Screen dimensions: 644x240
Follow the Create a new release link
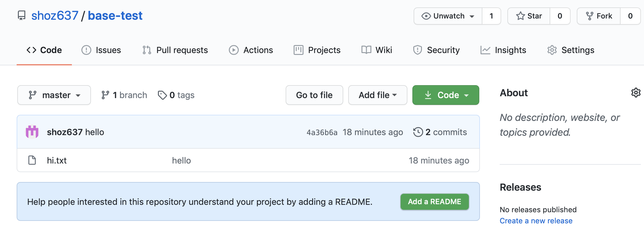click(536, 221)
